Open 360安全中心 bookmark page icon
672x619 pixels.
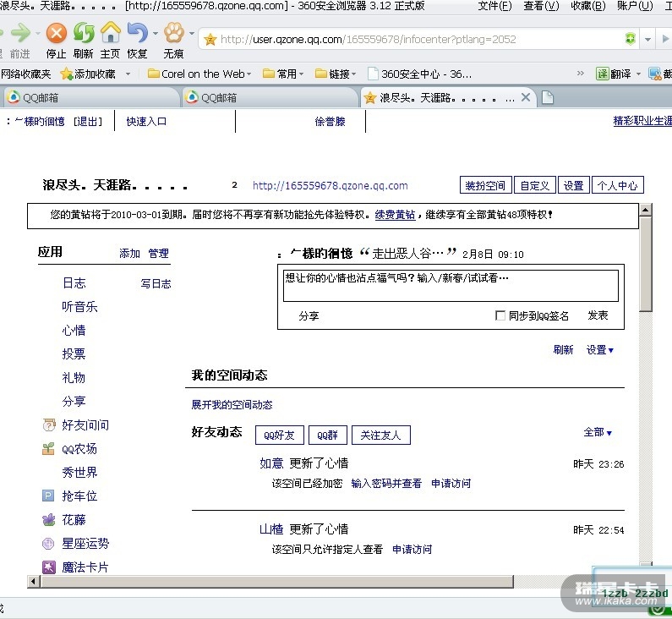(x=373, y=74)
